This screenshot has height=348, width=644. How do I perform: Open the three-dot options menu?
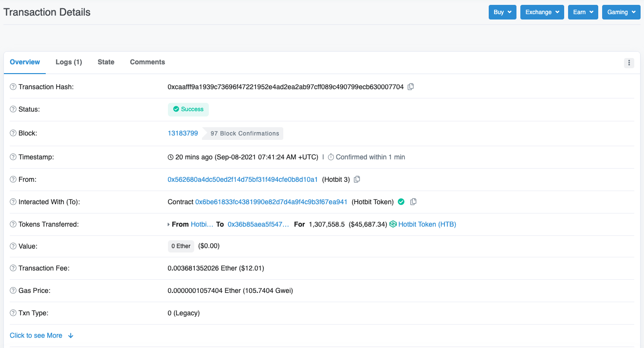[629, 62]
